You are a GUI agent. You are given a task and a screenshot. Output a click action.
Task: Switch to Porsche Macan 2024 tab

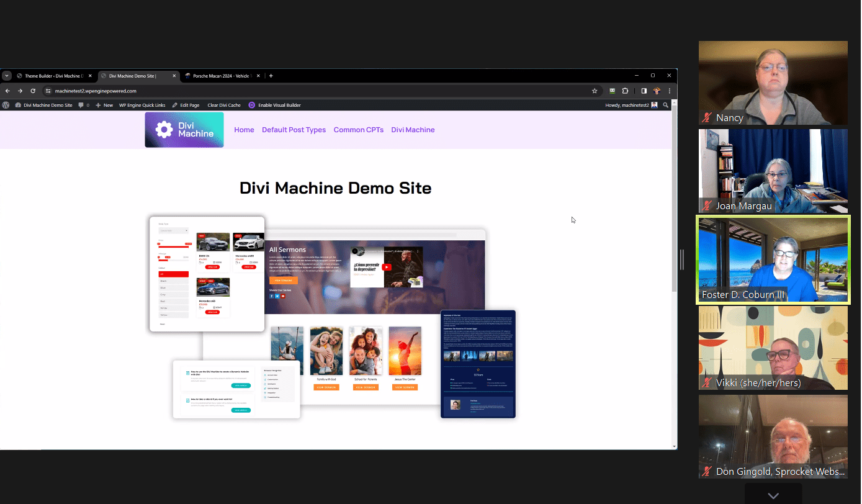(220, 76)
